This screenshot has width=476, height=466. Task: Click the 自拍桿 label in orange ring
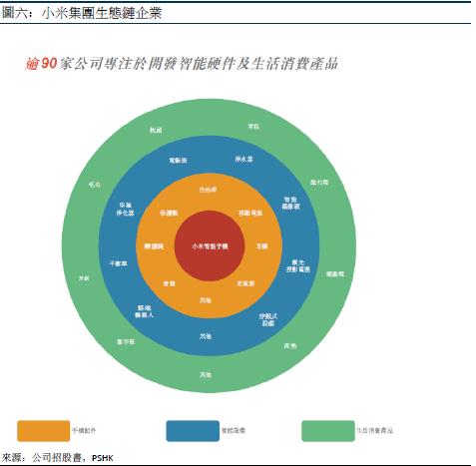point(208,190)
